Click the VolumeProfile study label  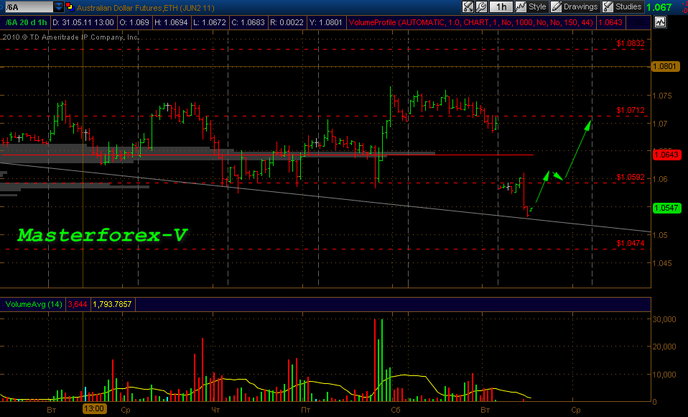(x=471, y=22)
